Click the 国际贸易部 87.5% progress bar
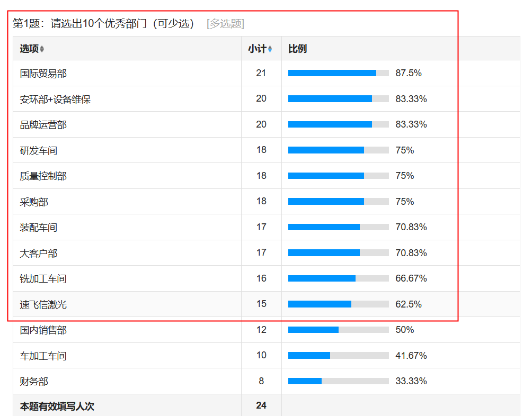Viewport: 532px width, 416px height. tap(338, 73)
